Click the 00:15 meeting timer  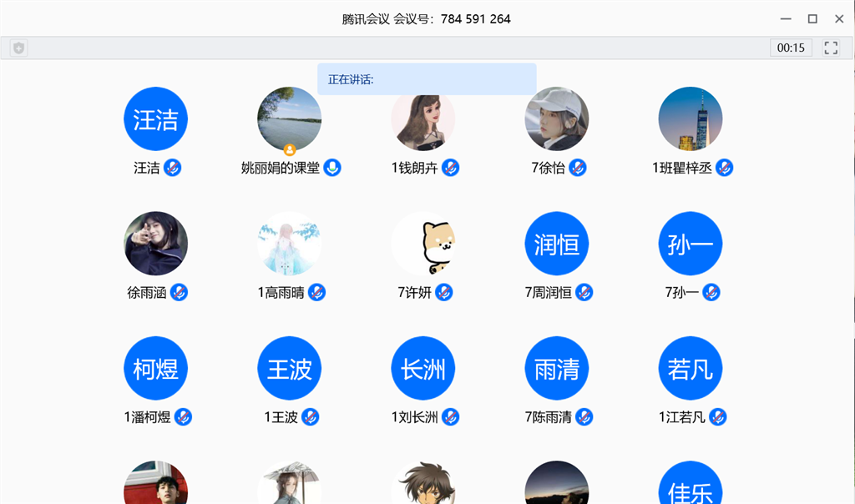coord(791,48)
